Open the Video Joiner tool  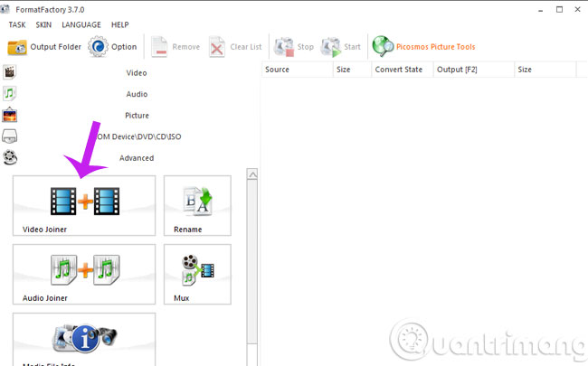click(84, 206)
